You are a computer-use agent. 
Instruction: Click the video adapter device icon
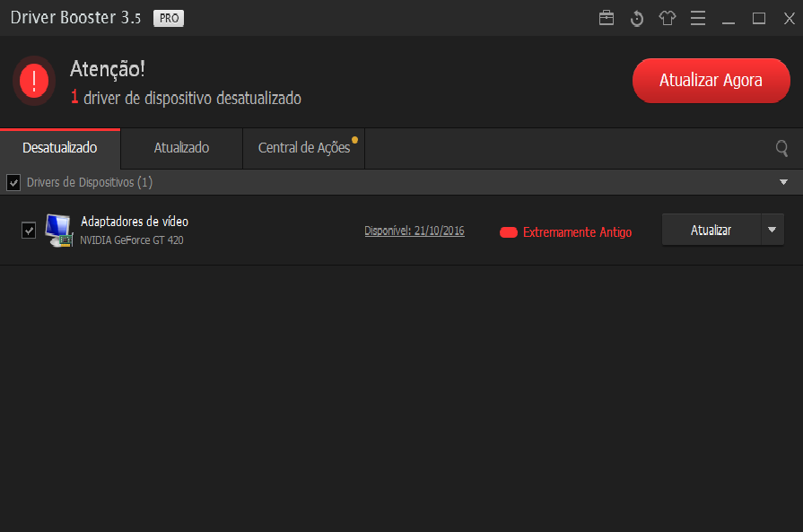pyautogui.click(x=58, y=230)
